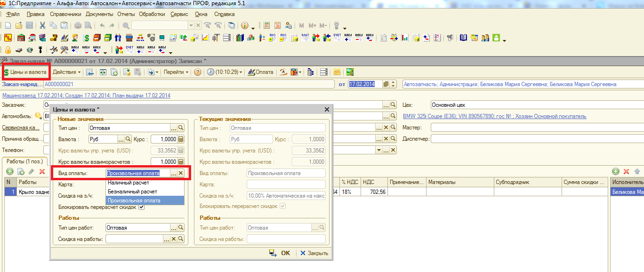Open calculator for Курс валюты взаиморасчетов
The image size is (644, 272).
tap(181, 162)
